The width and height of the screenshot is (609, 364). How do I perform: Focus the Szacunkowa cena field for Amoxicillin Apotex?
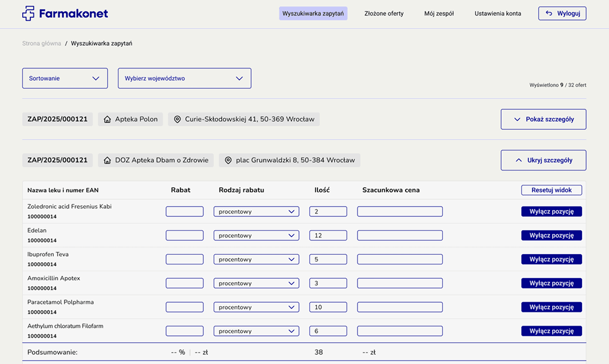tap(399, 283)
